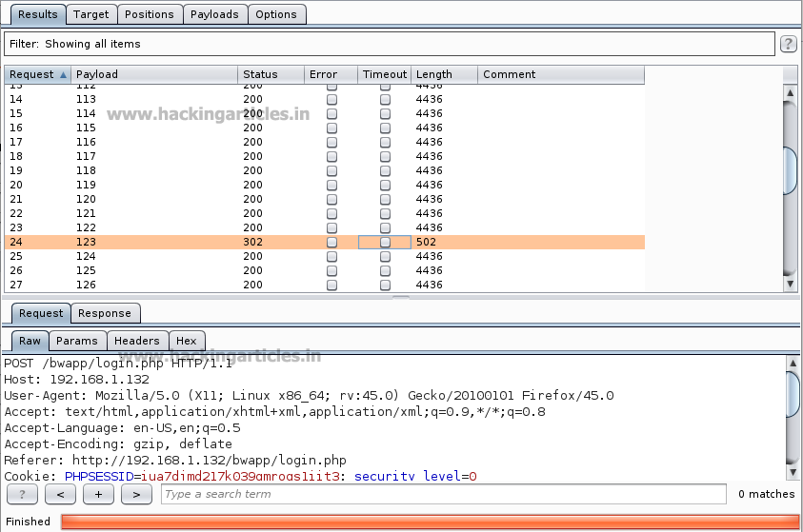Viewport: 803px width, 532px height.
Task: Click the Request column sort arrow
Action: [x=63, y=74]
